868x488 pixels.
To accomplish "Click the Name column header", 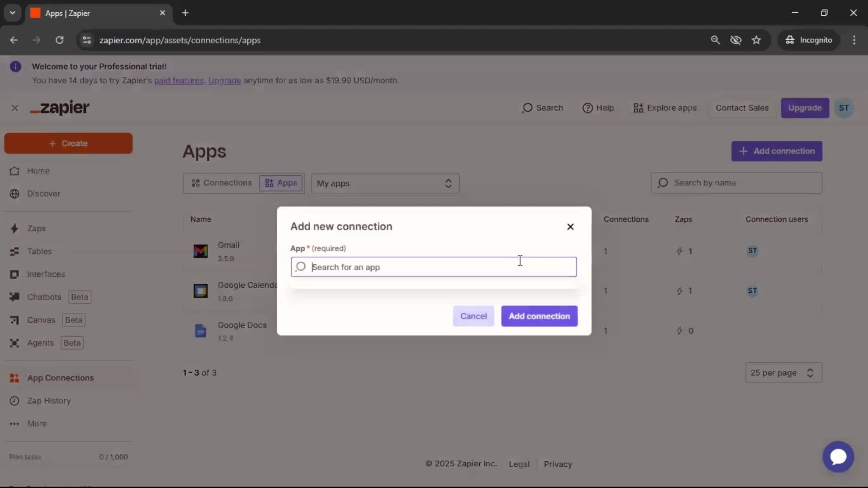I will click(201, 220).
